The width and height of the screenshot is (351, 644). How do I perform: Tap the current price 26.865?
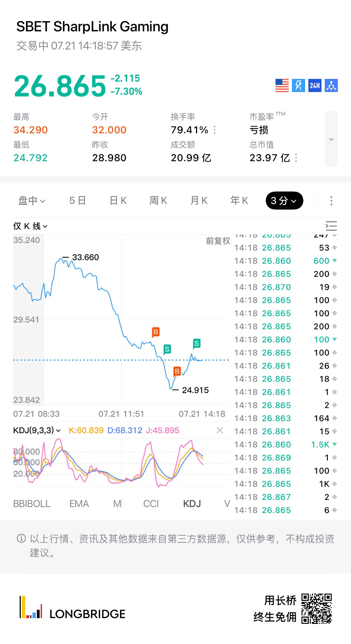point(60,86)
